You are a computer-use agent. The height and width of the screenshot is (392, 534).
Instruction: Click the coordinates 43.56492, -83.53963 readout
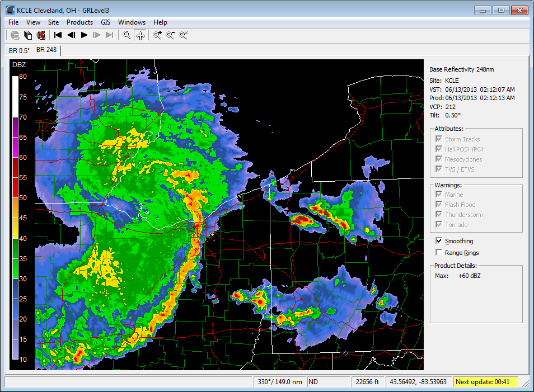coord(418,382)
